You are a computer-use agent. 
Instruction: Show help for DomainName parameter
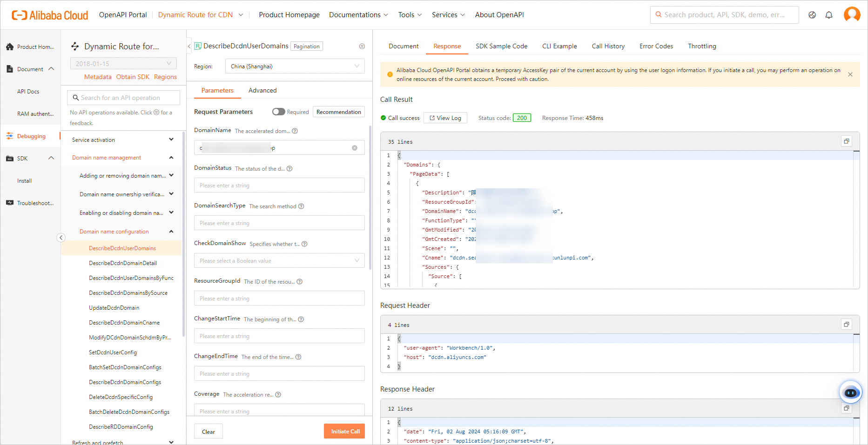[x=295, y=131]
